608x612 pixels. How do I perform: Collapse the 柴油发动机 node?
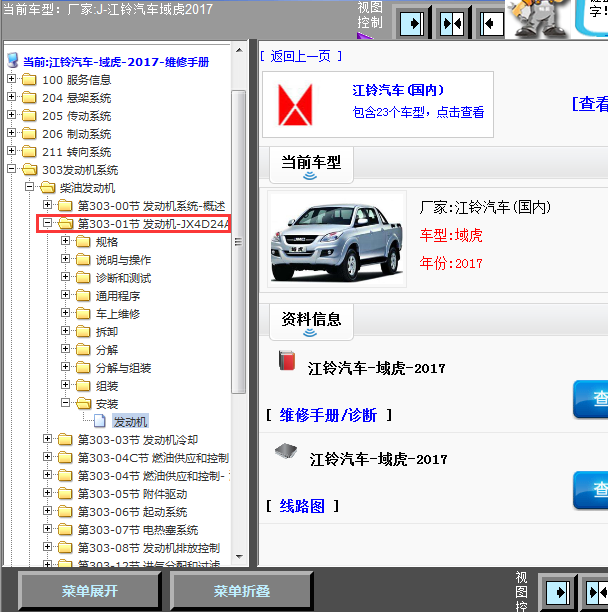coord(29,187)
